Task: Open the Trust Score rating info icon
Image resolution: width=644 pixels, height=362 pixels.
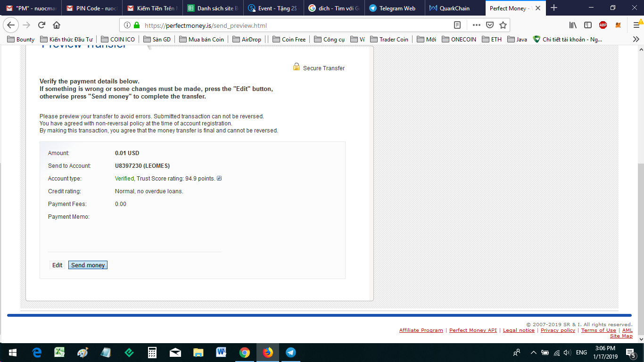Action: pos(219,179)
